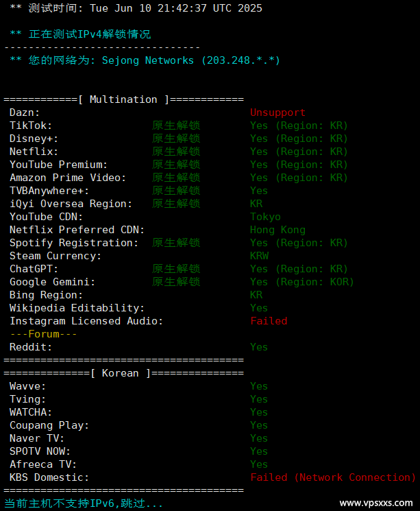Click 'KR' result on the iQyi row
Image resolution: width=420 pixels, height=511 pixels.
[256, 204]
